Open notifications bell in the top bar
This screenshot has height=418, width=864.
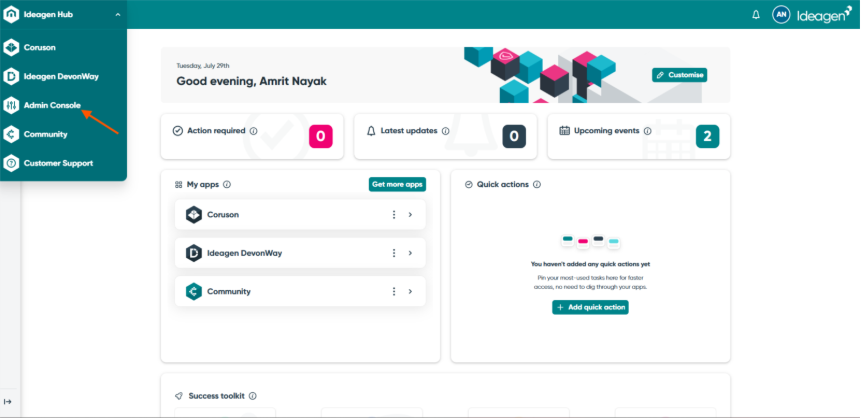tap(756, 15)
